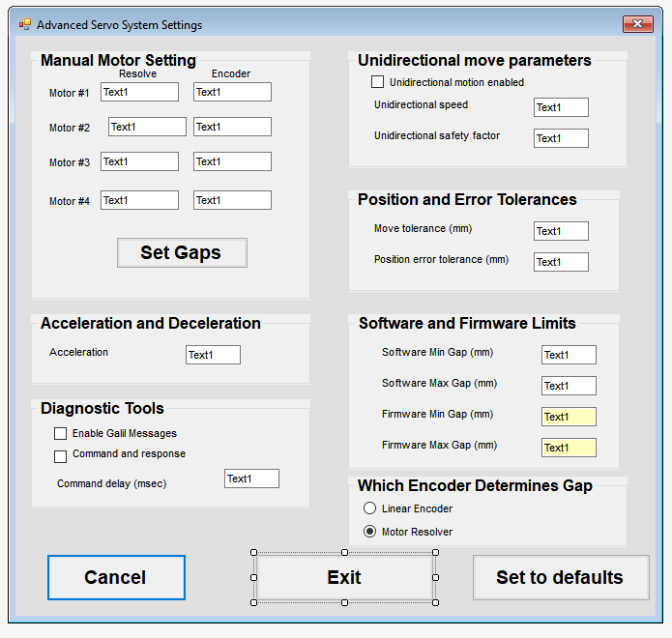
Task: Check Enable Galil Messages
Action: click(x=61, y=434)
